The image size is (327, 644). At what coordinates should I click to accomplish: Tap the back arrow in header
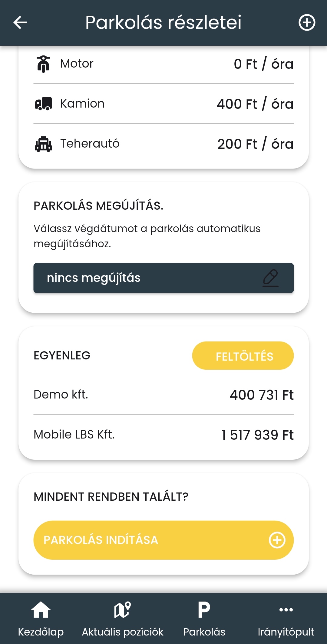pos(20,23)
